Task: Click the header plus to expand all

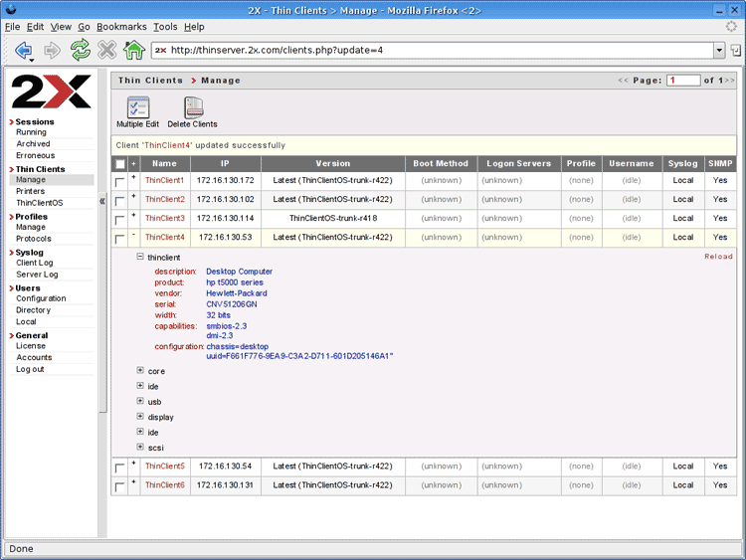Action: pyautogui.click(x=133, y=164)
